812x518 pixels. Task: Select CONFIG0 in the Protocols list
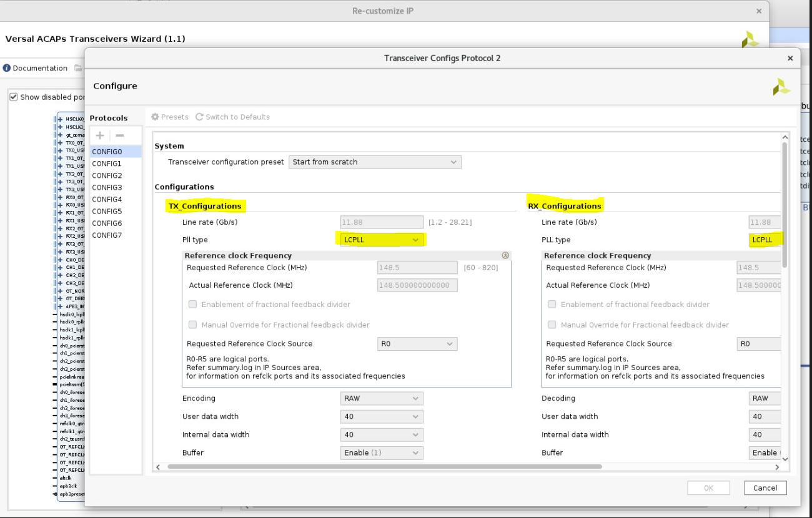click(x=116, y=152)
